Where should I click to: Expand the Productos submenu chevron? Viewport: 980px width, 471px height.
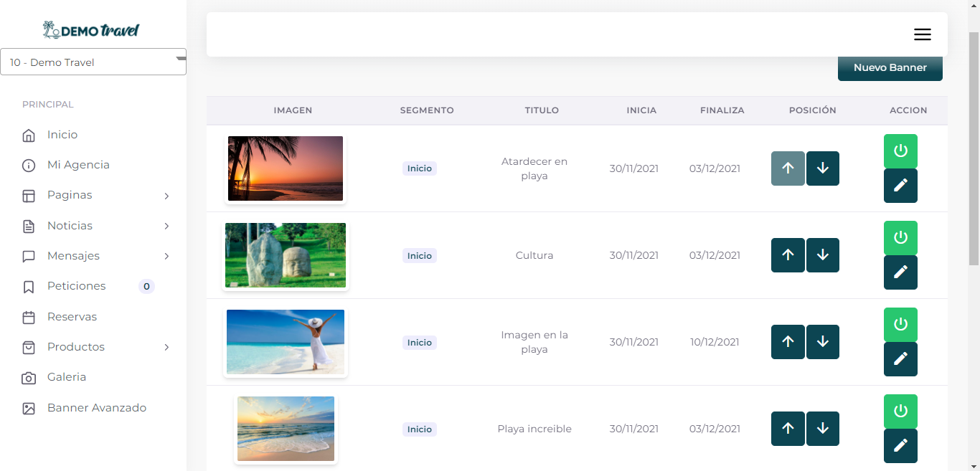[166, 347]
